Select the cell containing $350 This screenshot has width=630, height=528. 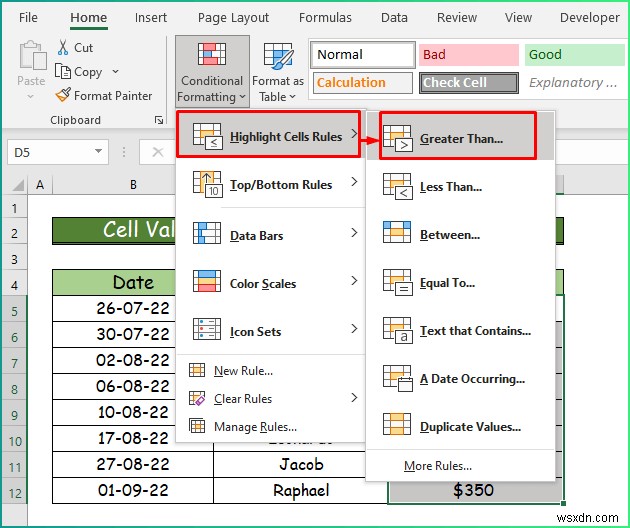(x=476, y=490)
